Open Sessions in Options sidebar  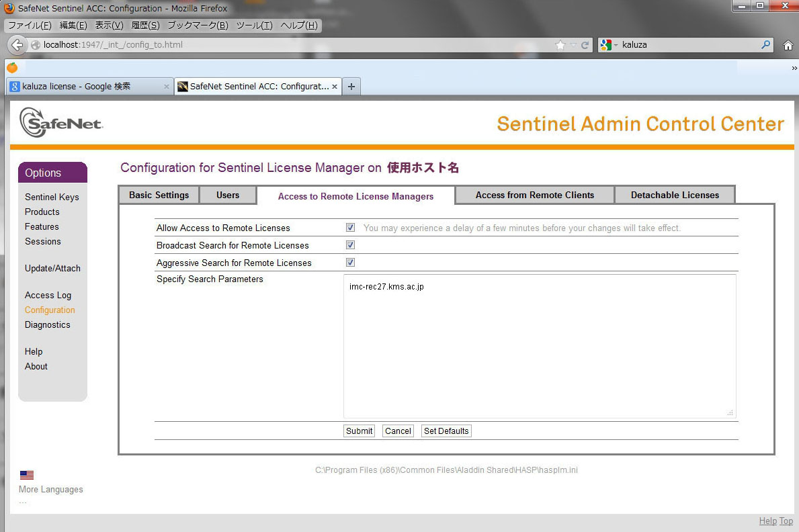pos(43,242)
